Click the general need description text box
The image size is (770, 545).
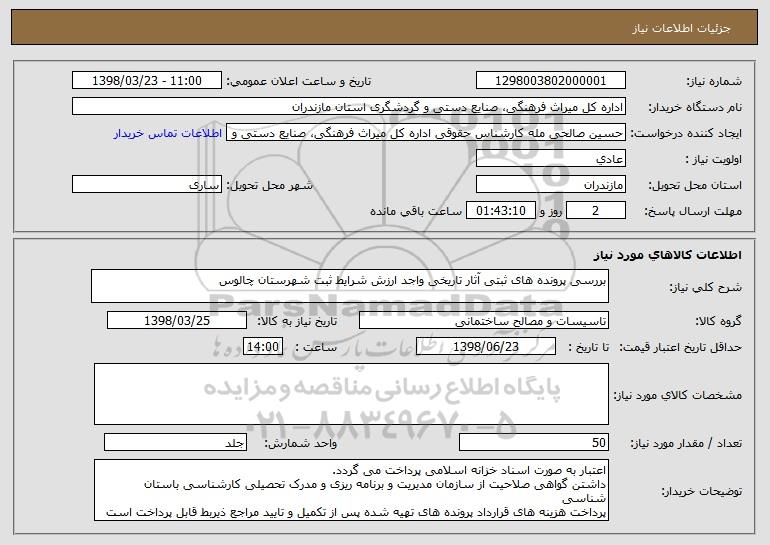click(x=350, y=286)
